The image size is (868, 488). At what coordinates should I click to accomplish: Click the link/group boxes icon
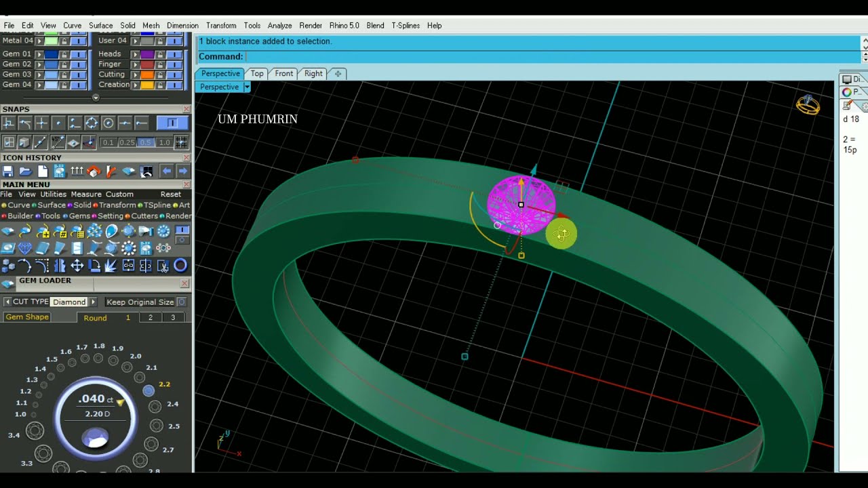click(x=129, y=265)
